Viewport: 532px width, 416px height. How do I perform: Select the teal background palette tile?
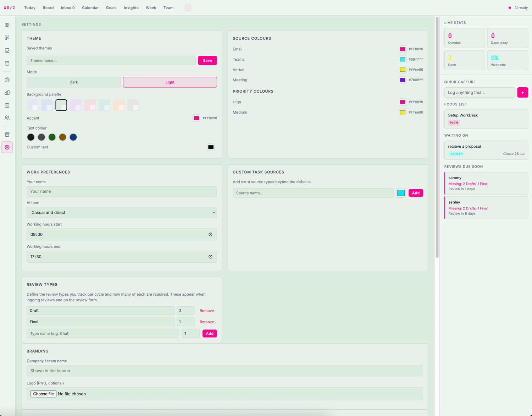pos(105,105)
